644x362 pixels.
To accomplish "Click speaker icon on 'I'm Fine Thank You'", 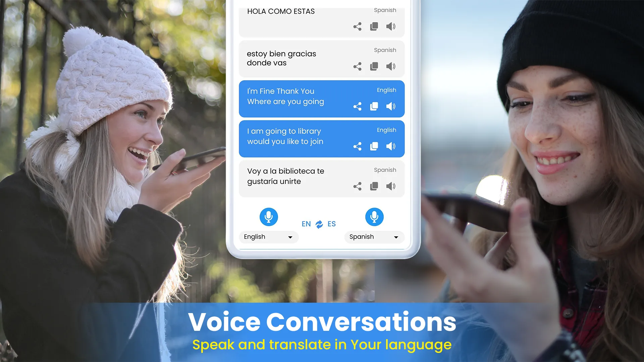I will (x=390, y=106).
